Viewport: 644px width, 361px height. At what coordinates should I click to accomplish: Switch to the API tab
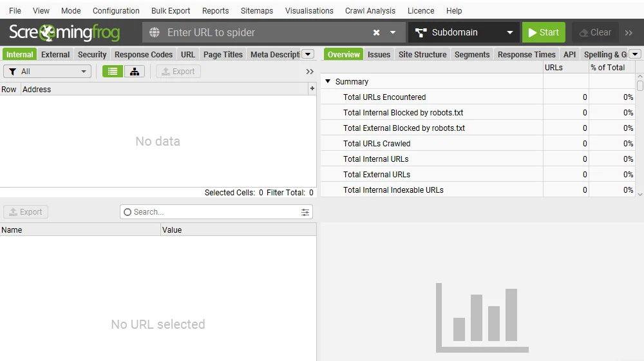coord(570,54)
